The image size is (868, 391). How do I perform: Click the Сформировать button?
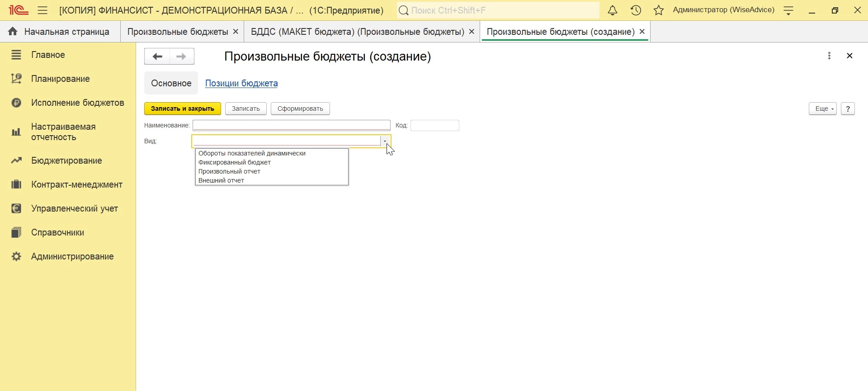pyautogui.click(x=300, y=108)
